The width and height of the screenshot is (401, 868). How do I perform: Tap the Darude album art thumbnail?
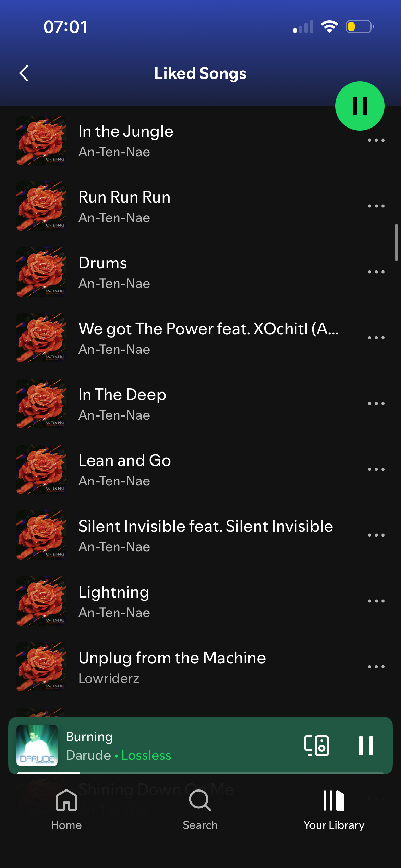tap(37, 746)
